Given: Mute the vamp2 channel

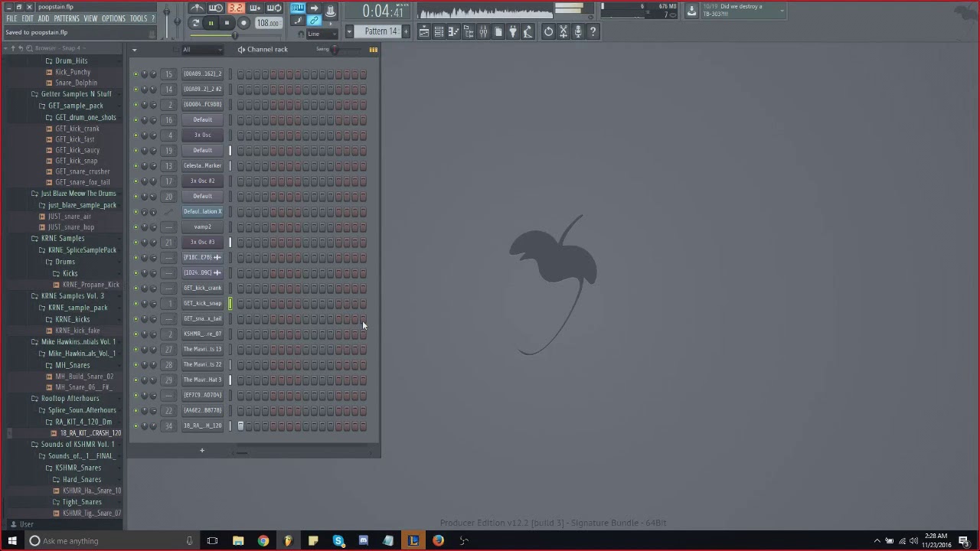Looking at the screenshot, I should coord(136,227).
